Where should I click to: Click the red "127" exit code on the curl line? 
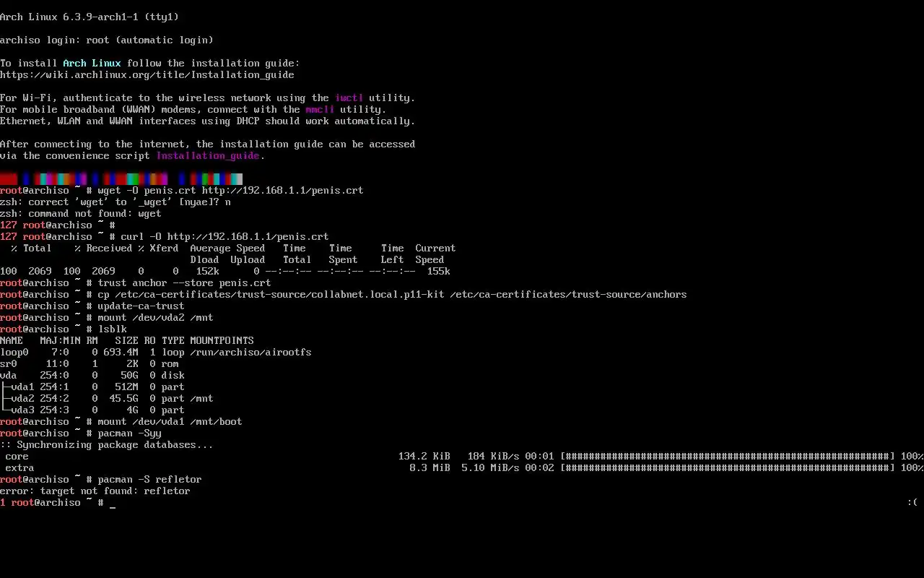(x=9, y=236)
